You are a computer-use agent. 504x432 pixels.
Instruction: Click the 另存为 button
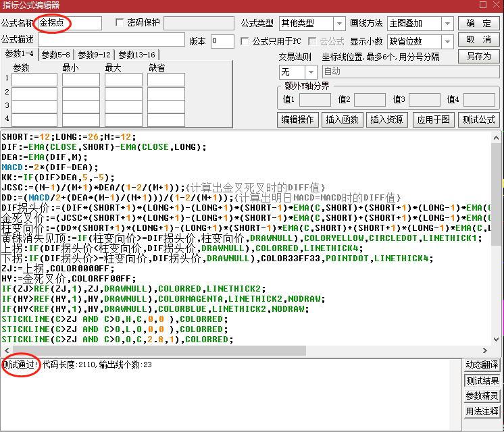coord(479,56)
